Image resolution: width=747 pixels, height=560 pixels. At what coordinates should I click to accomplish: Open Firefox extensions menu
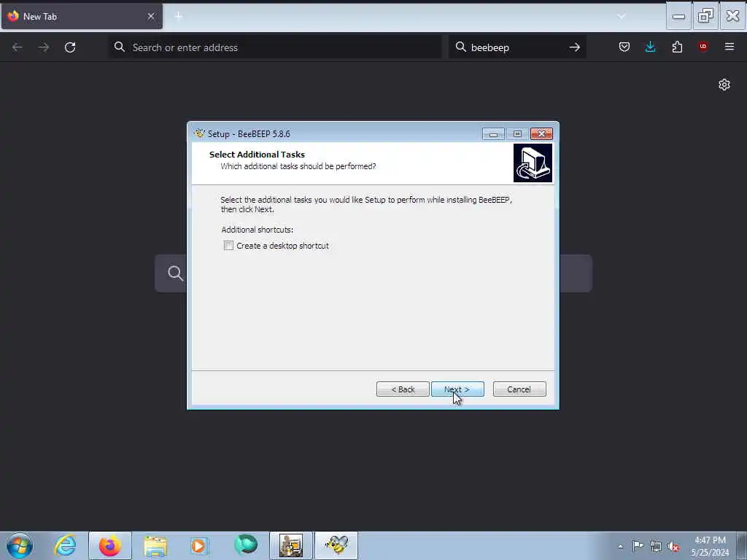click(677, 47)
